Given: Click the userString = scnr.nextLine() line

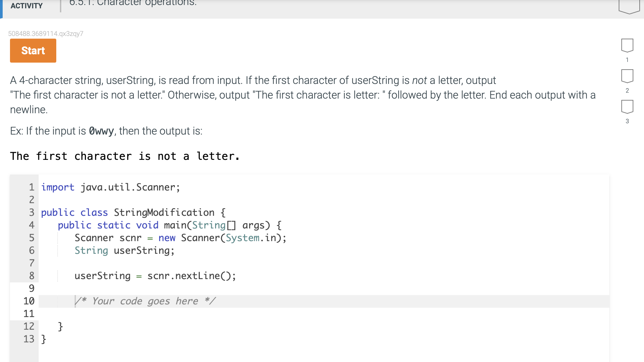Looking at the screenshot, I should coord(155,276).
